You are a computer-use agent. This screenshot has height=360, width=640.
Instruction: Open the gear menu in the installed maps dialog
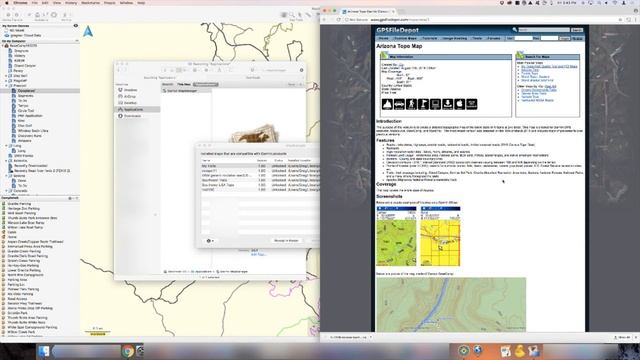pyautogui.click(x=210, y=241)
